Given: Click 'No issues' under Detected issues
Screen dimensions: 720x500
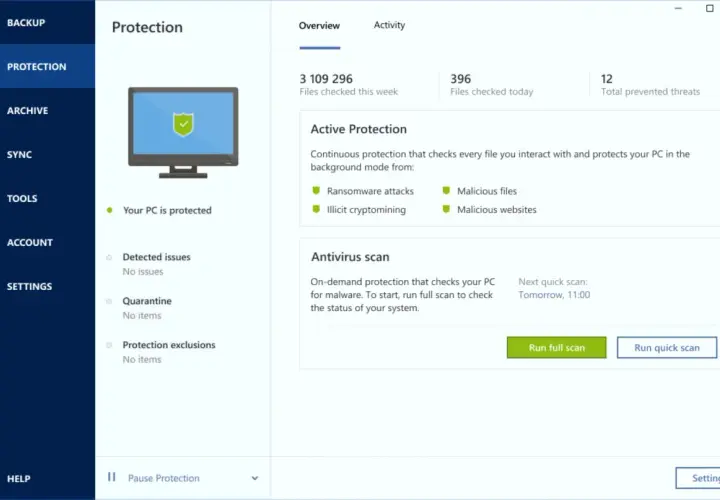Looking at the screenshot, I should 143,271.
